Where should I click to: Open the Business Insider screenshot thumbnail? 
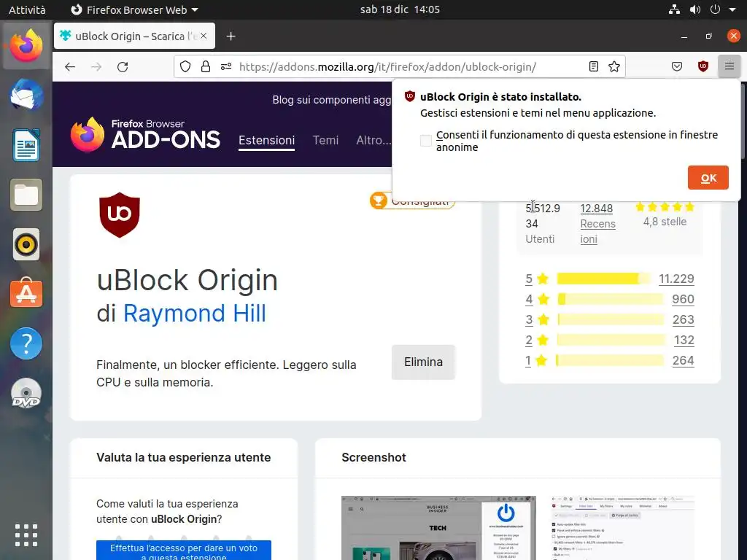(x=438, y=528)
